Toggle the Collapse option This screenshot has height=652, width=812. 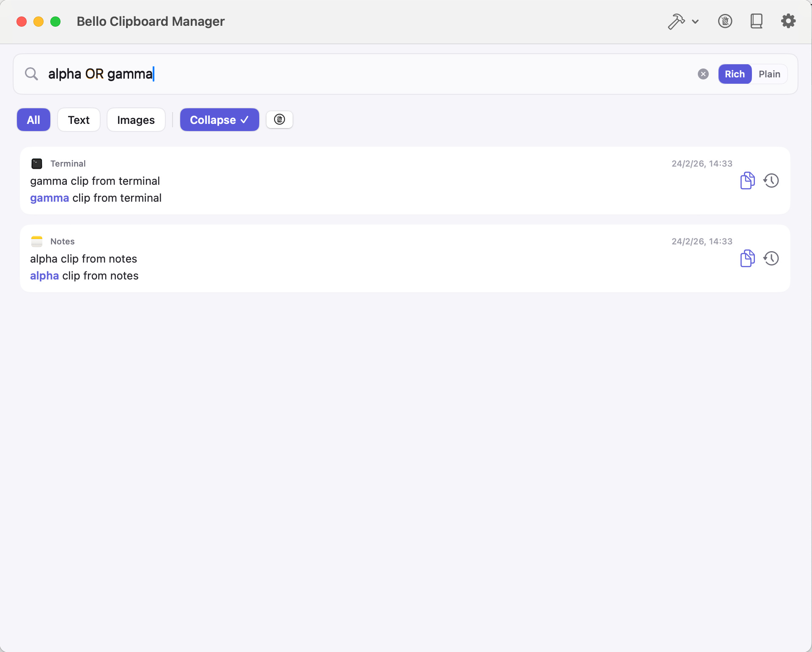pos(219,120)
